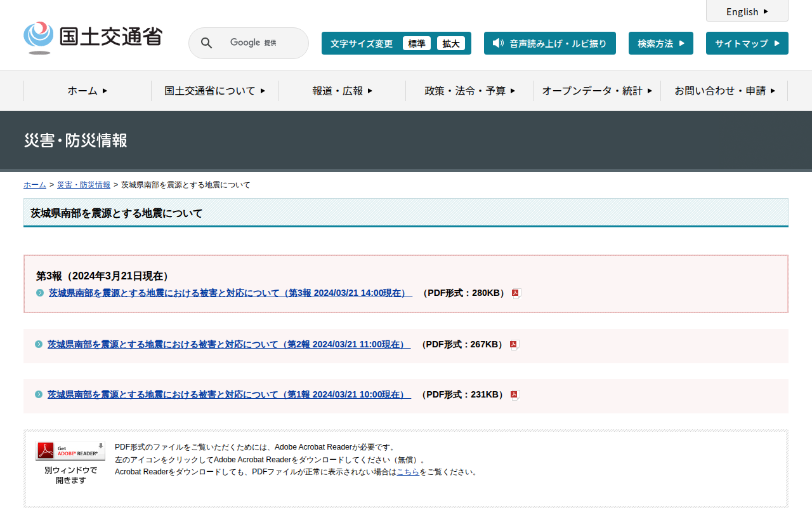The width and height of the screenshot is (812, 508).
Task: Click the speaker icon for 音声読み上げ
Action: click(x=498, y=43)
